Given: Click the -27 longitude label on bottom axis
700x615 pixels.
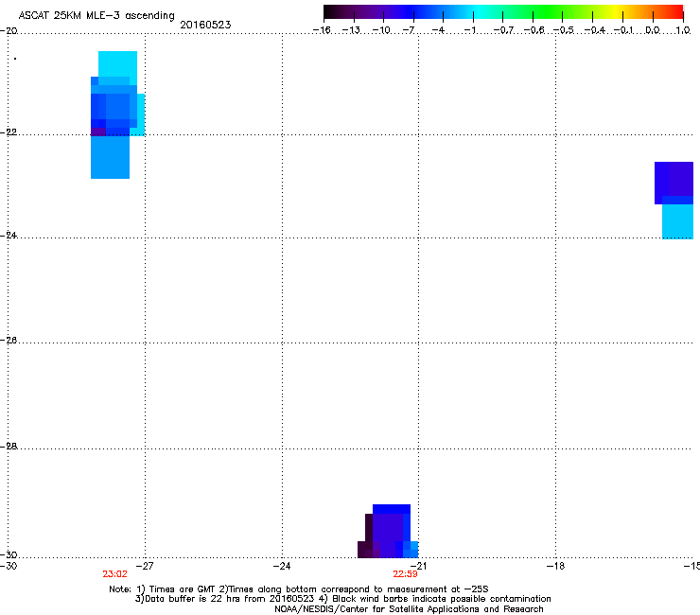Looking at the screenshot, I should pos(144,566).
